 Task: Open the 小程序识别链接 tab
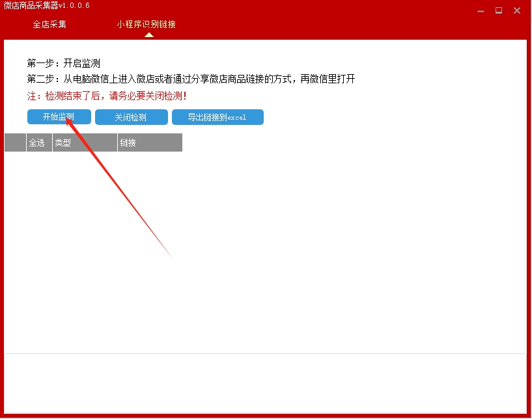(147, 25)
